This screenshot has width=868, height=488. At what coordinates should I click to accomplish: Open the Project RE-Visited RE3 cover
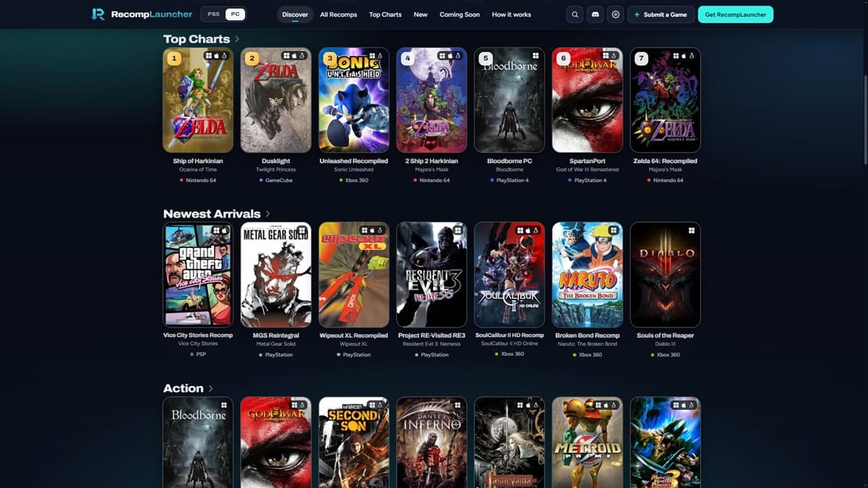(x=432, y=275)
